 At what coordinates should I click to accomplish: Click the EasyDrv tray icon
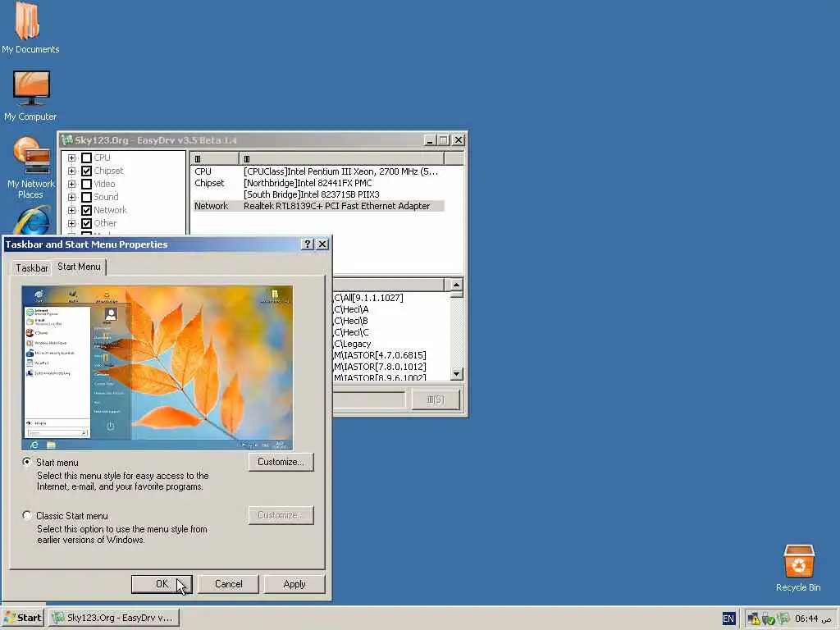click(783, 619)
